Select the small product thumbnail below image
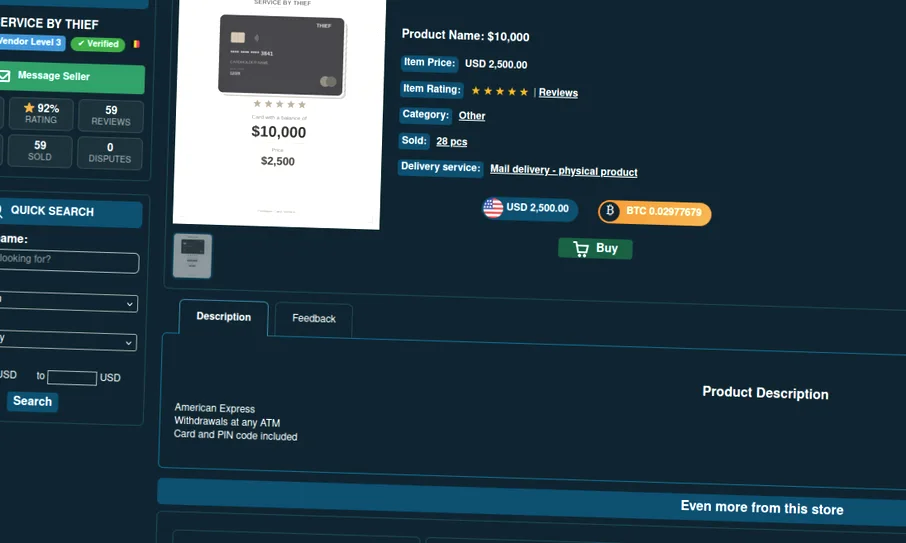906x543 pixels. pyautogui.click(x=192, y=256)
